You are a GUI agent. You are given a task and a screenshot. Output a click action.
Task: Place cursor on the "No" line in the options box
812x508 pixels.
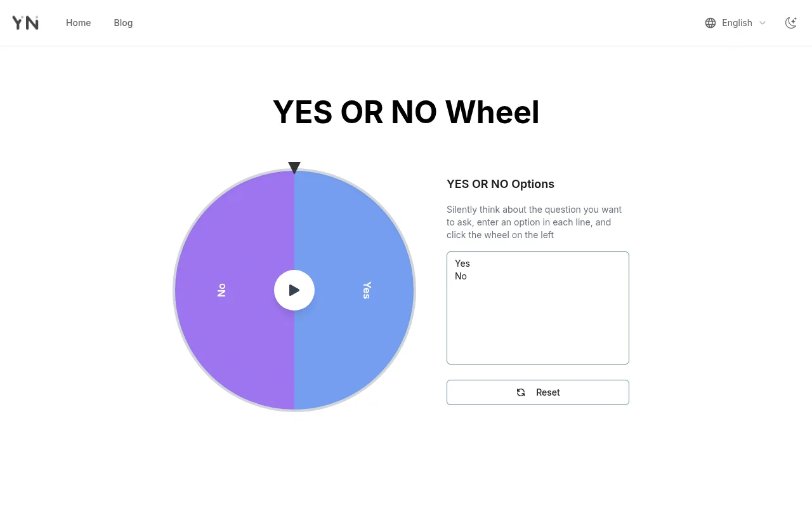[x=461, y=276]
